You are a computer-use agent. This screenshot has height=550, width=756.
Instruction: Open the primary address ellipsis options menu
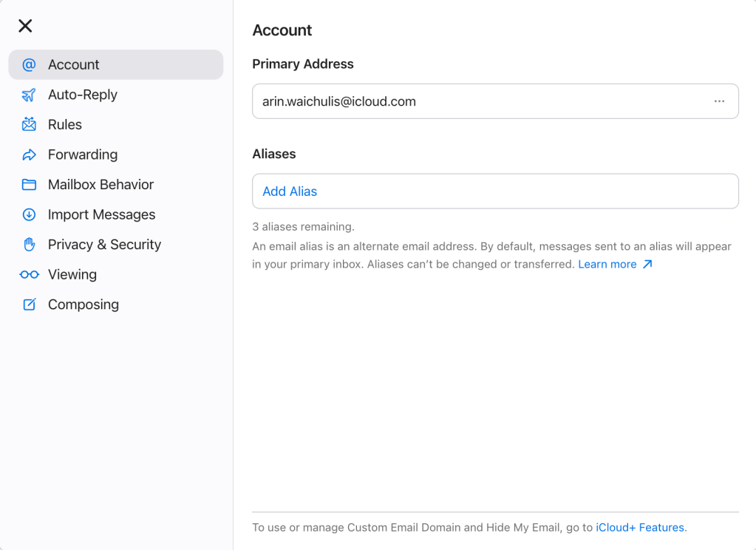(x=719, y=101)
